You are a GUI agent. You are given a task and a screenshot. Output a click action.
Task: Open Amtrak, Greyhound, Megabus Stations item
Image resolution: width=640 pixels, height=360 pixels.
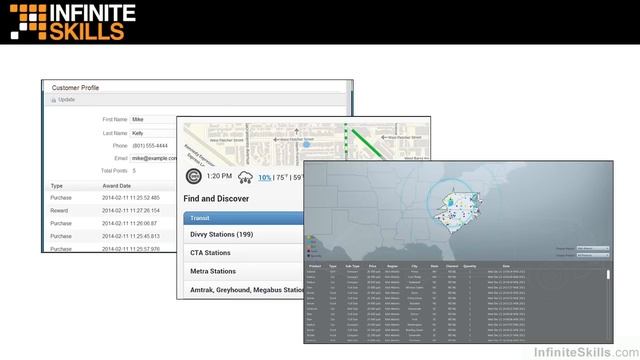click(x=244, y=289)
